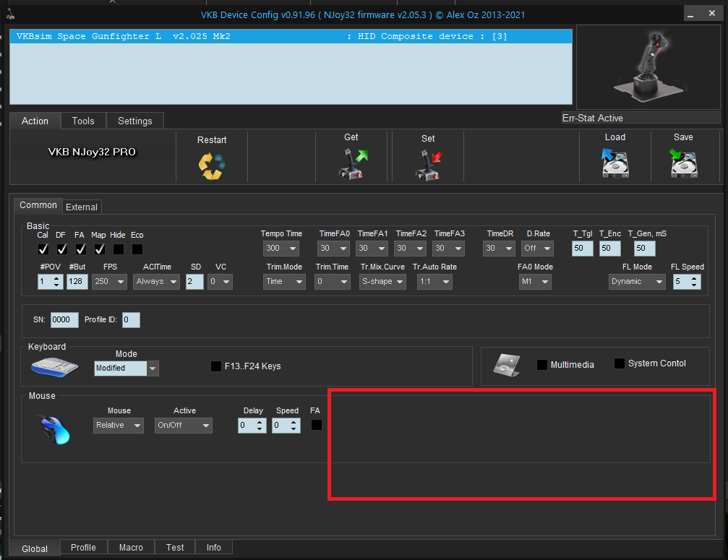Enable the Eco checkbox
Screen dimensions: 728x560
pyautogui.click(x=137, y=249)
